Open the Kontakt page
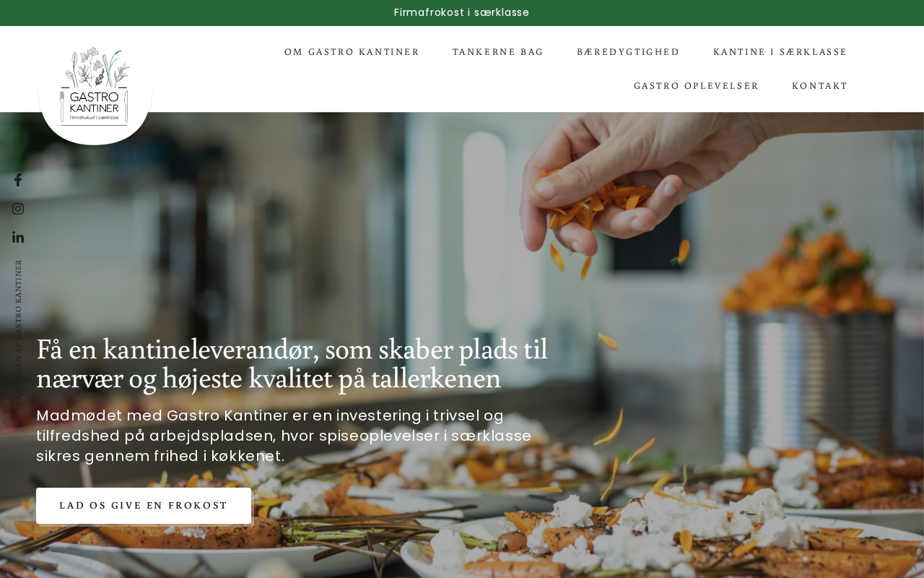 click(x=819, y=86)
